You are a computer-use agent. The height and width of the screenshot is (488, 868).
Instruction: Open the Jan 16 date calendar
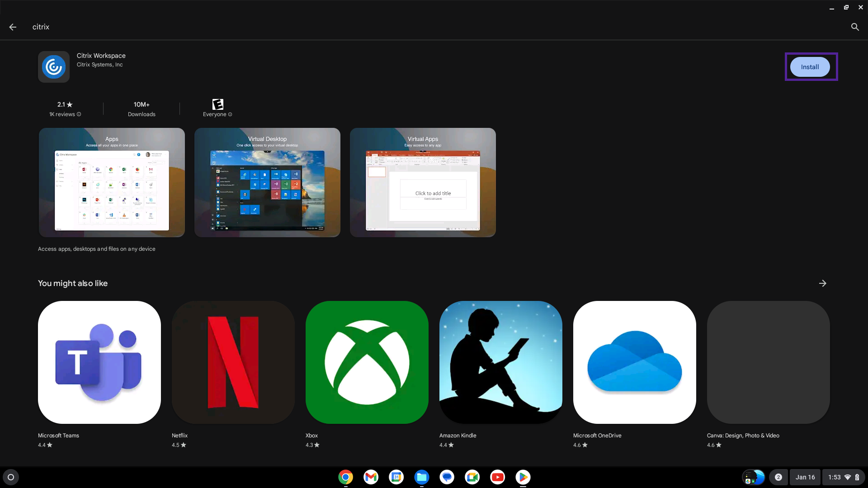click(805, 477)
